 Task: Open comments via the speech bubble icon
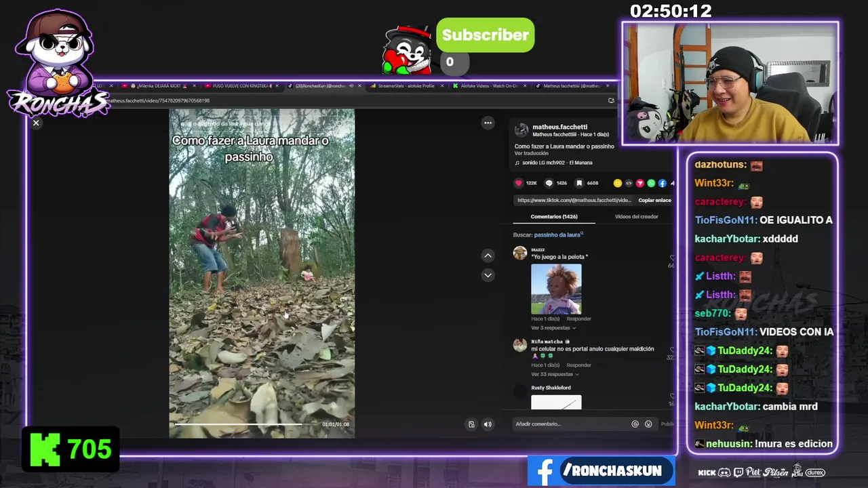tap(549, 183)
